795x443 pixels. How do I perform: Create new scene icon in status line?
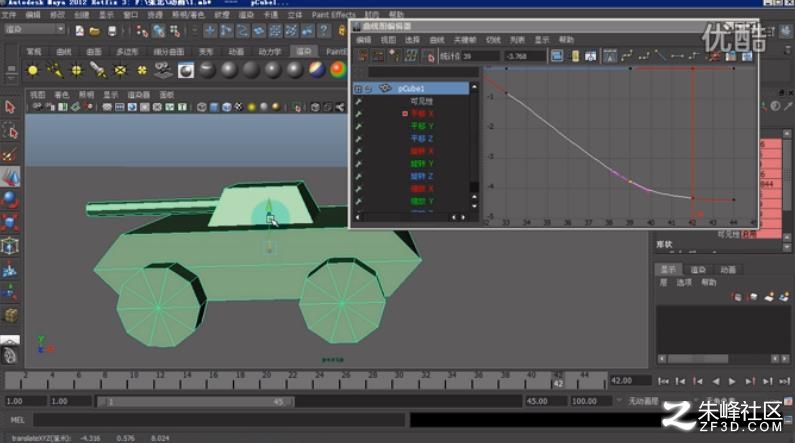[x=80, y=31]
